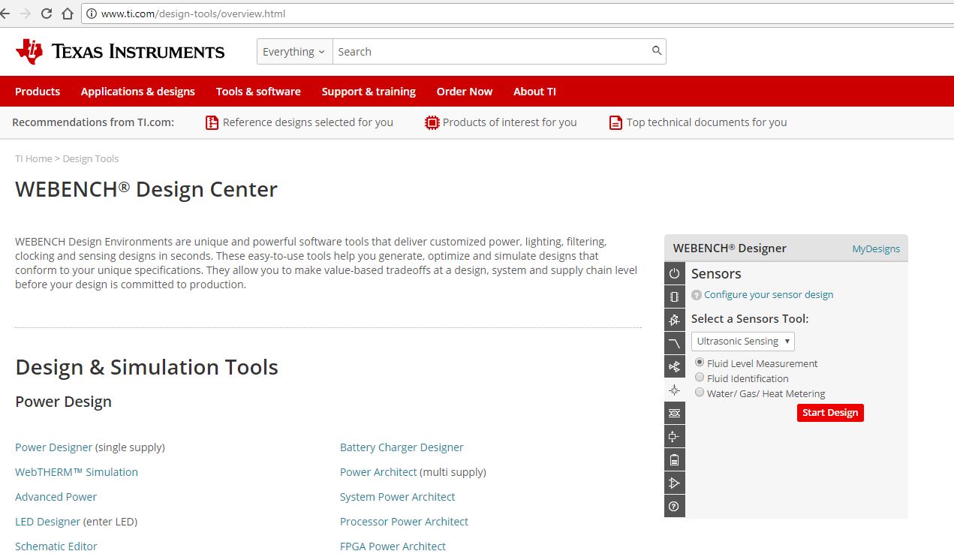Open the Processor Power Architect link
This screenshot has width=954, height=560.
pyautogui.click(x=404, y=522)
